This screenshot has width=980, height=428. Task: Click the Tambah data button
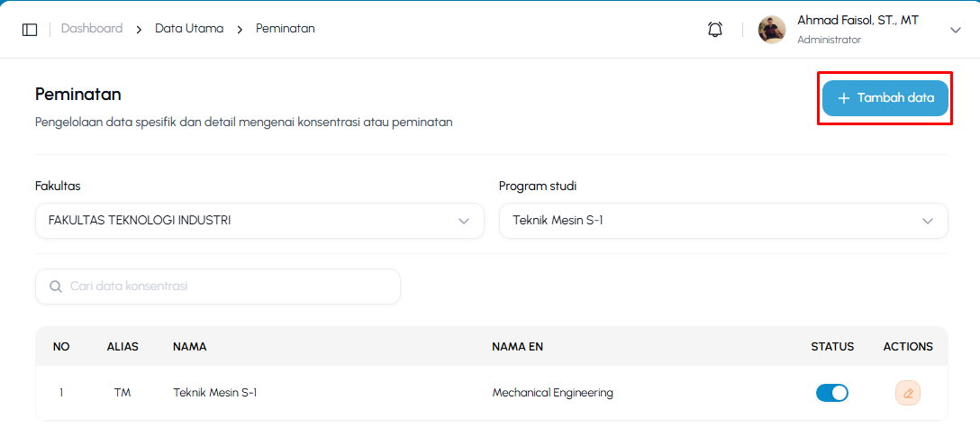(885, 98)
